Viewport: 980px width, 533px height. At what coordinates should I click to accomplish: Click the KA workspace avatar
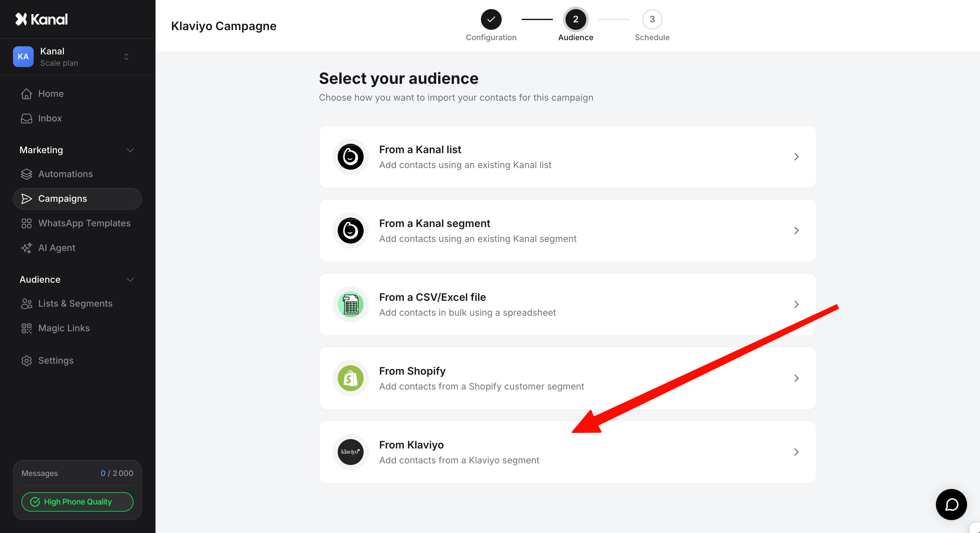(23, 57)
